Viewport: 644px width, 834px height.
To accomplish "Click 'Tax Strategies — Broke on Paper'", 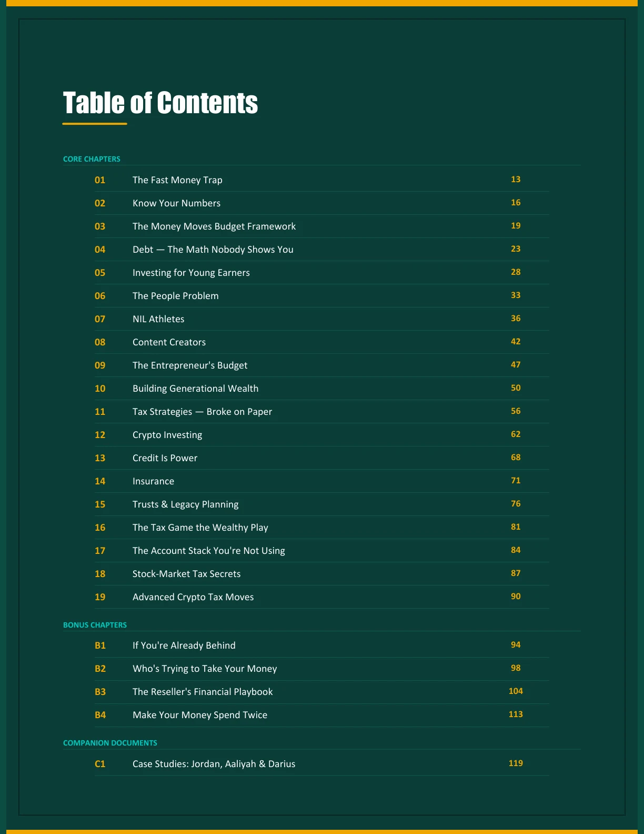I will pos(202,412).
